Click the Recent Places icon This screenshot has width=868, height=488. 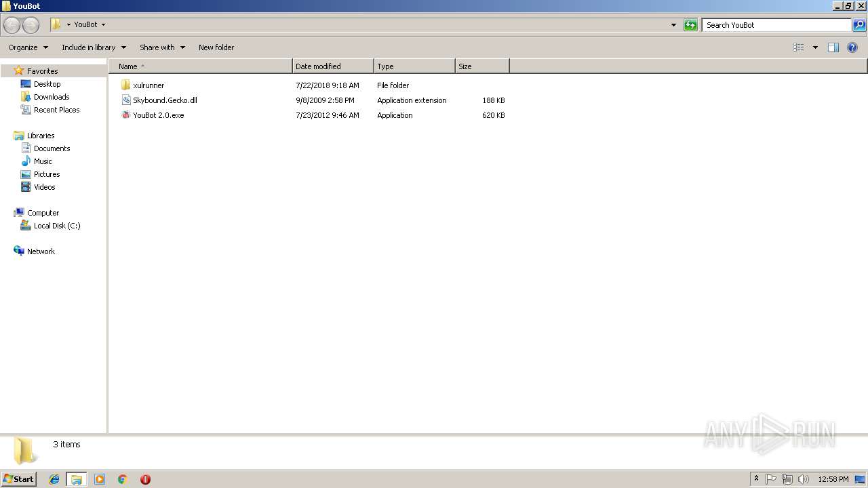(26, 110)
